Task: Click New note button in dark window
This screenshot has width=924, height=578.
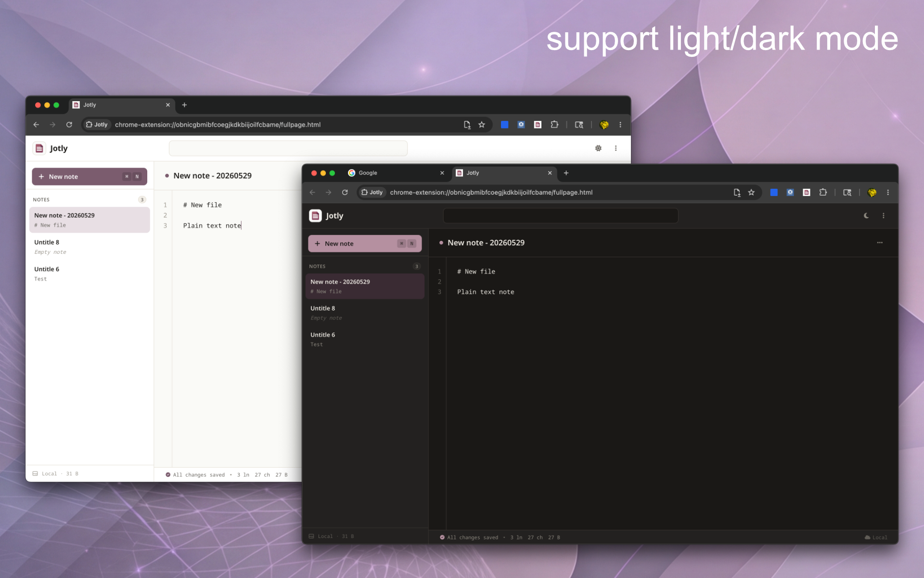Action: (365, 244)
